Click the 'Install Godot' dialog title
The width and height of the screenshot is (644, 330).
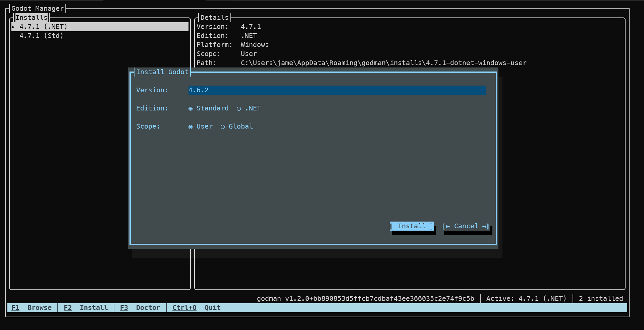click(x=162, y=72)
